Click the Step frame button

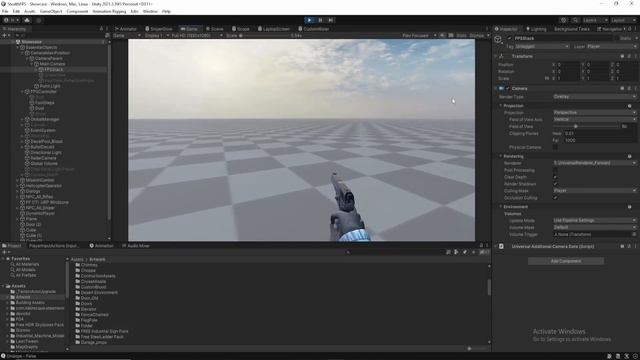[331, 20]
